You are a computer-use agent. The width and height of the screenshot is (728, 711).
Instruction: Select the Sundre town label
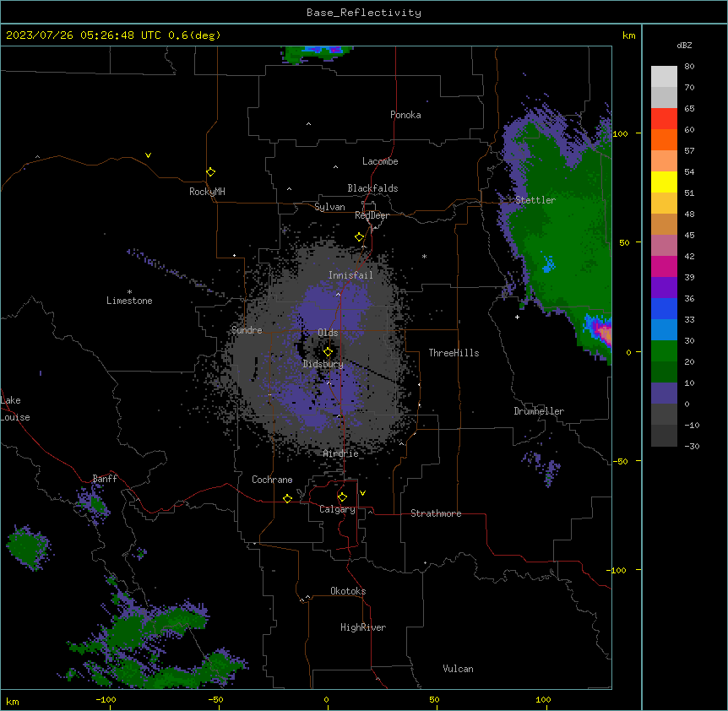247,330
